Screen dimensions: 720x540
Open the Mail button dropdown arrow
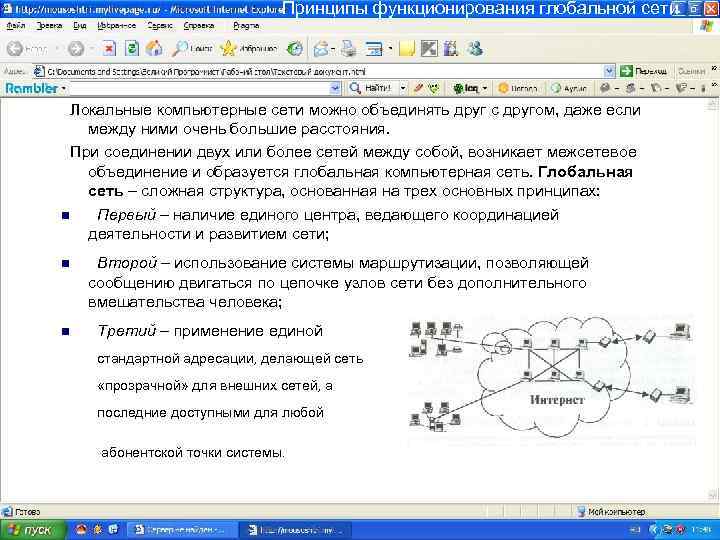[x=333, y=49]
